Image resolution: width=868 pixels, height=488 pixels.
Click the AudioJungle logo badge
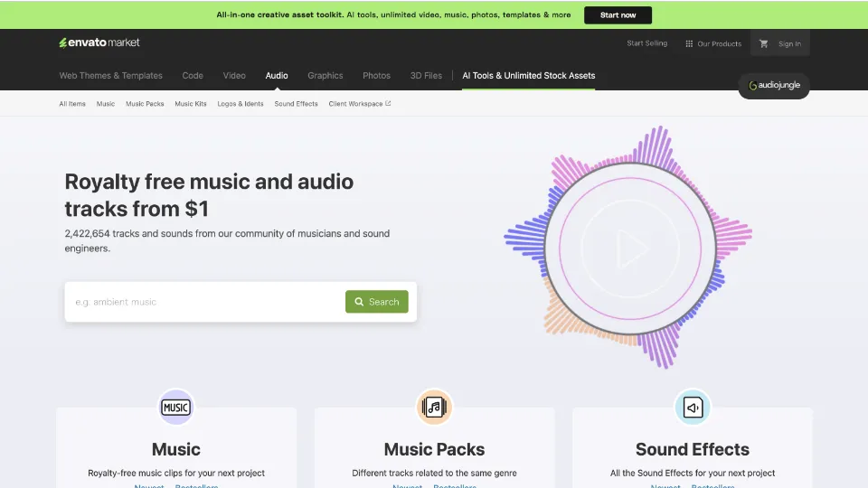[774, 85]
